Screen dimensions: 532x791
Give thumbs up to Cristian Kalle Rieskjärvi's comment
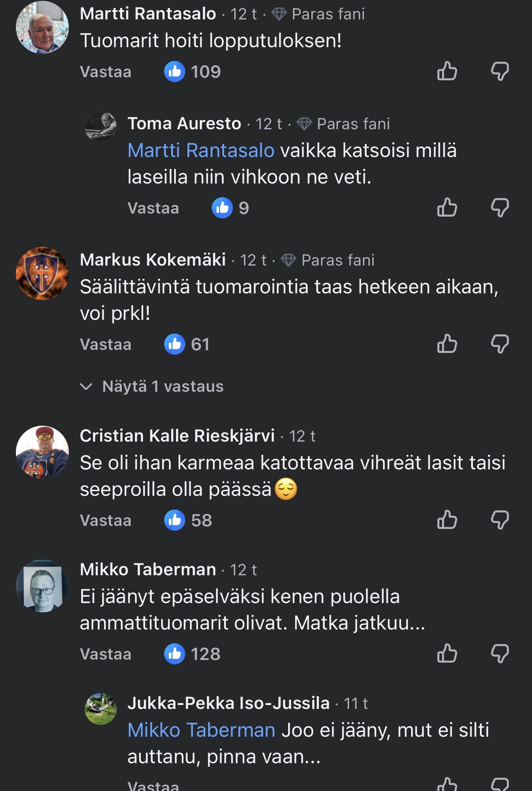447,520
